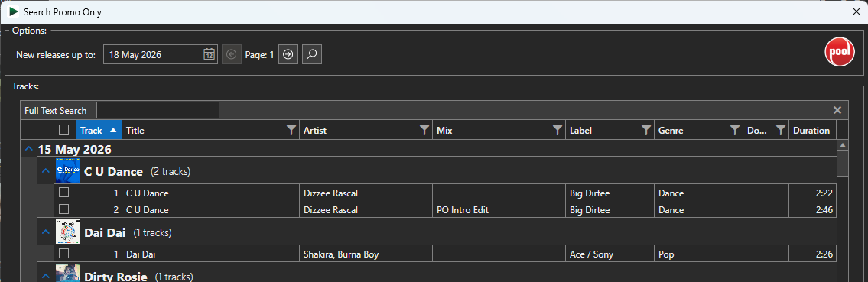Sort by the Duration column header

[812, 131]
